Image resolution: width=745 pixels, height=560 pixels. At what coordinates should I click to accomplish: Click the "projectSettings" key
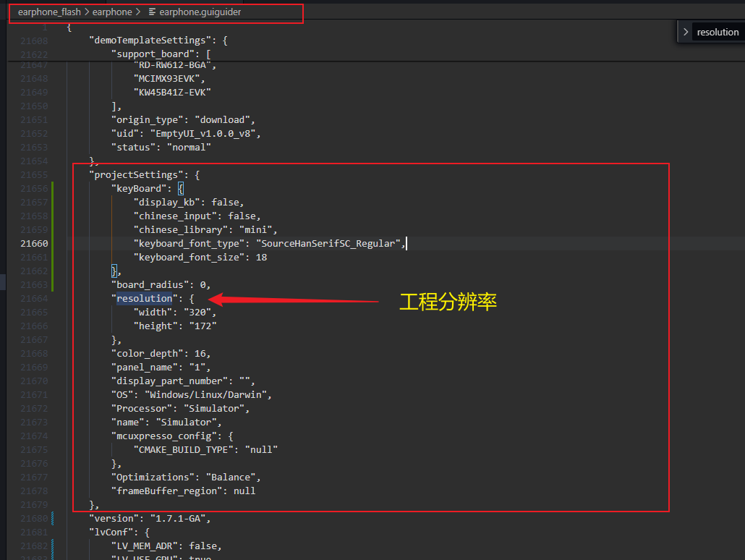click(136, 175)
